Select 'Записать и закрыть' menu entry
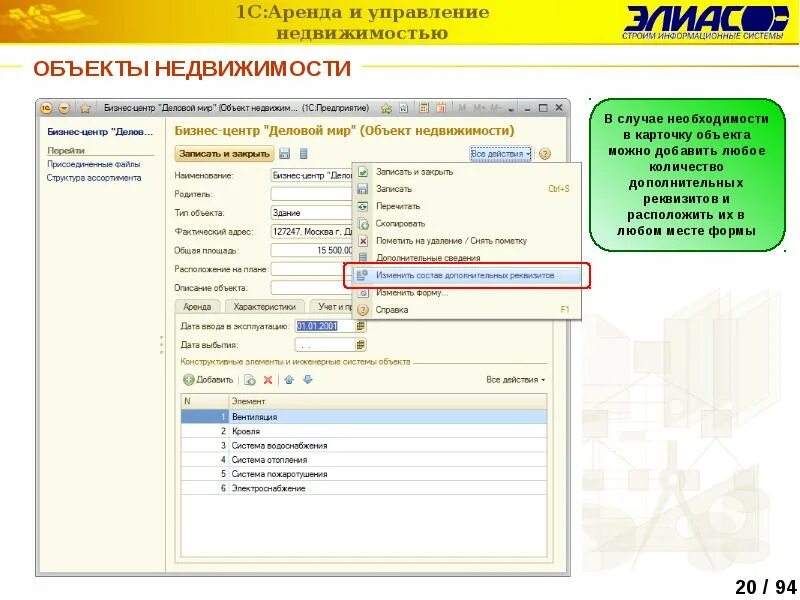 pos(467,172)
